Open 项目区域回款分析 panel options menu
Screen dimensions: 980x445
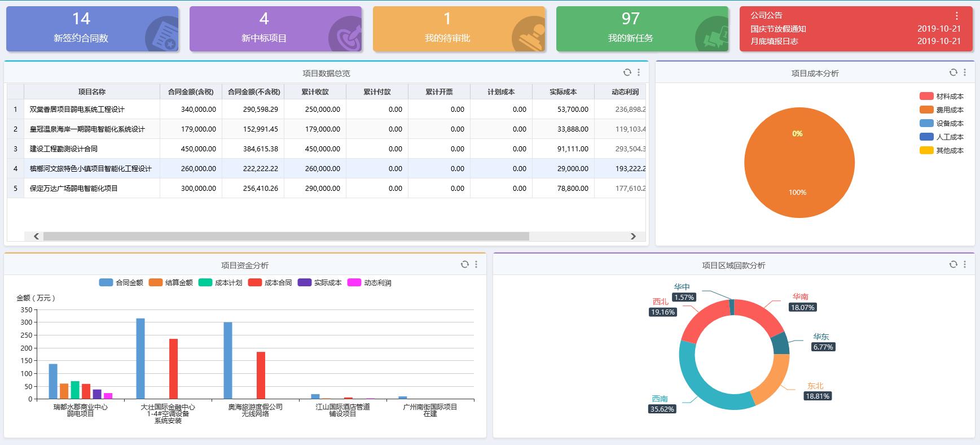(965, 264)
